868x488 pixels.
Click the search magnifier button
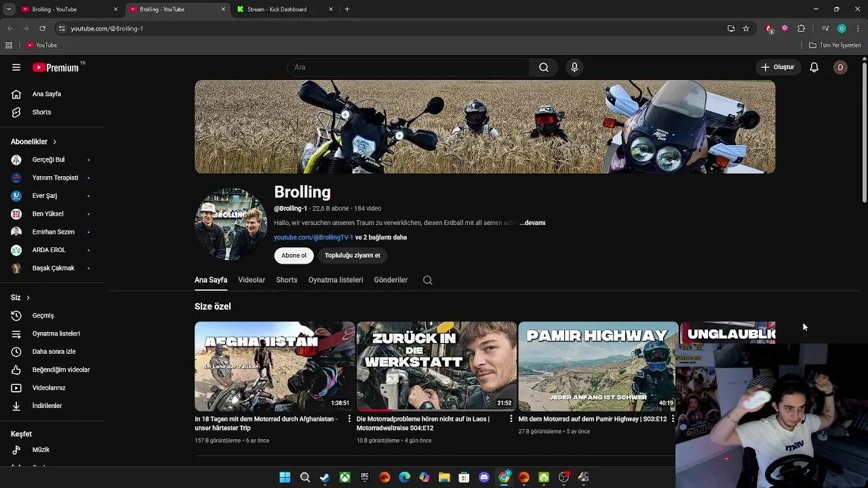coord(543,67)
